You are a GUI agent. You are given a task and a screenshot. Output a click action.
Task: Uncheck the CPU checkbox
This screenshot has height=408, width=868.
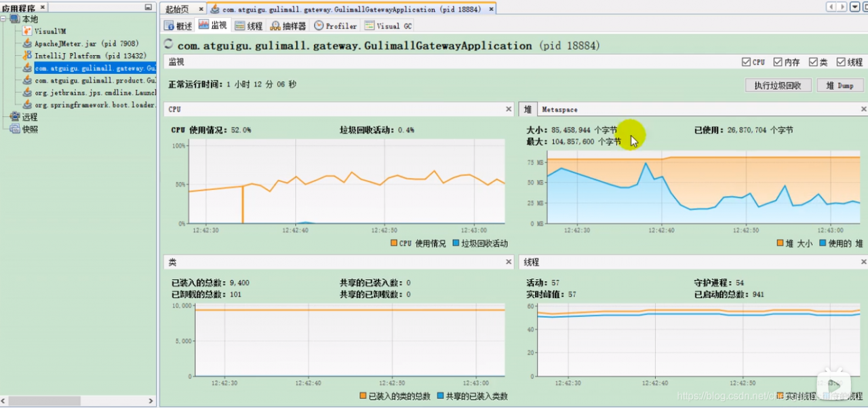[747, 62]
